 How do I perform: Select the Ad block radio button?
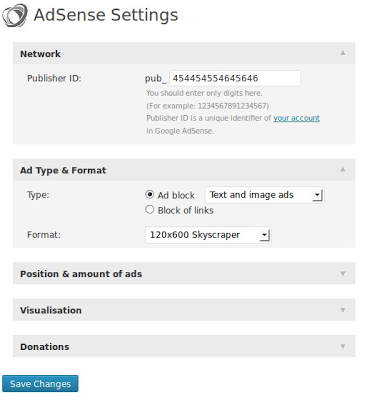150,194
